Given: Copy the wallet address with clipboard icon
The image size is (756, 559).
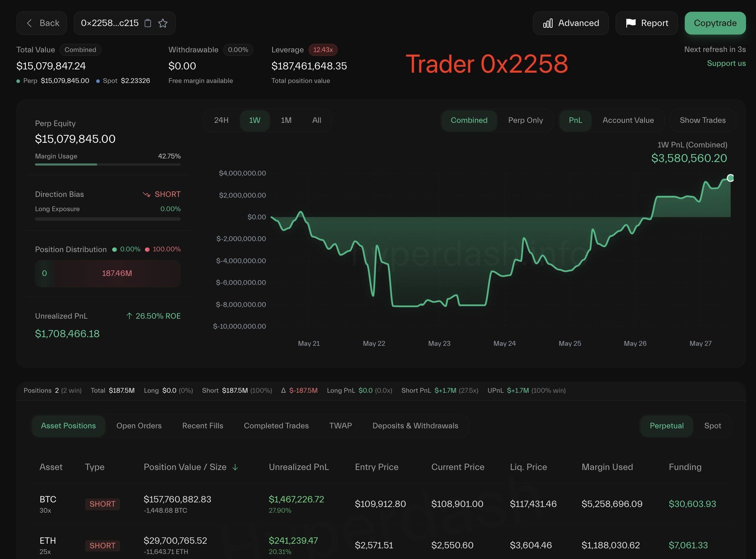Looking at the screenshot, I should [148, 23].
